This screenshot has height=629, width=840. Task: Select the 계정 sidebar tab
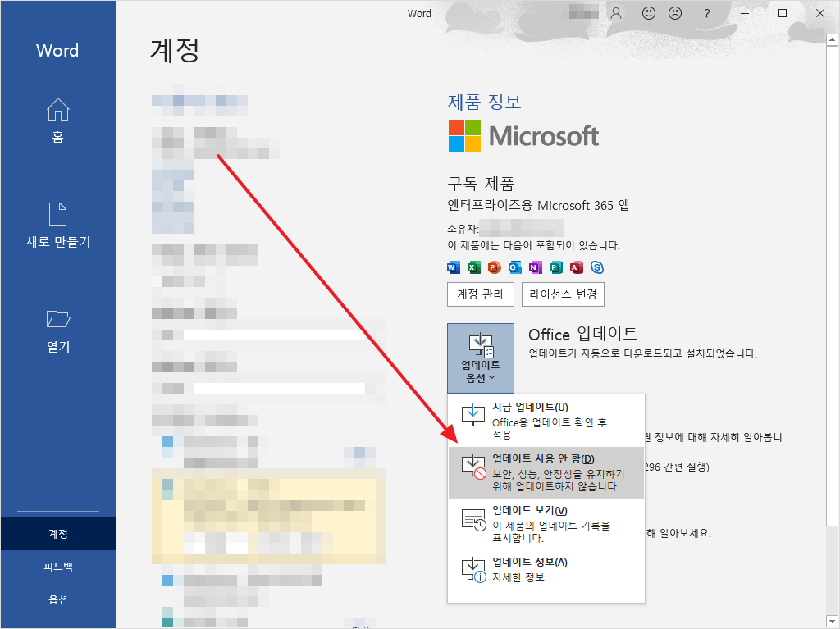pos(58,534)
